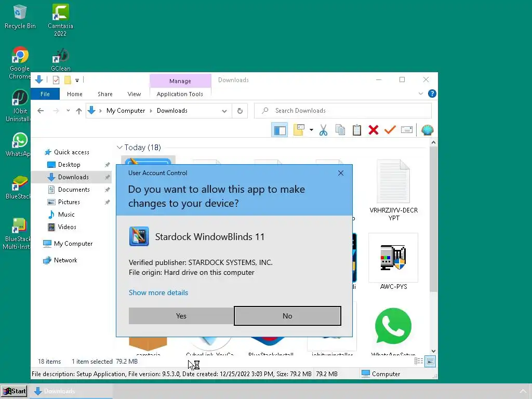The image size is (532, 399).
Task: Open Pictures in the navigation pane
Action: [69, 202]
